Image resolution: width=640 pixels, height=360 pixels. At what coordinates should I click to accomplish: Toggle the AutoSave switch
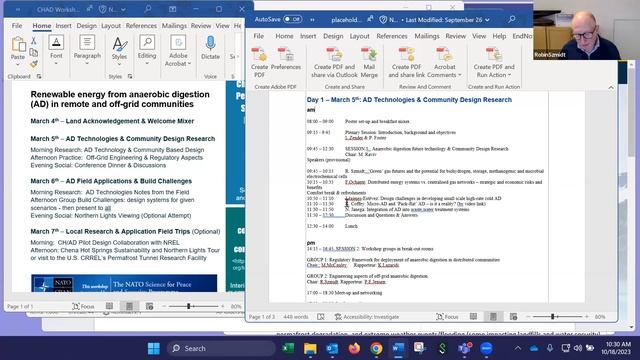coord(292,19)
